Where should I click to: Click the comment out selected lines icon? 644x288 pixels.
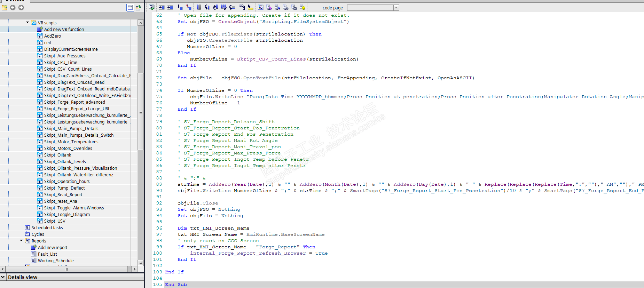tap(180, 7)
